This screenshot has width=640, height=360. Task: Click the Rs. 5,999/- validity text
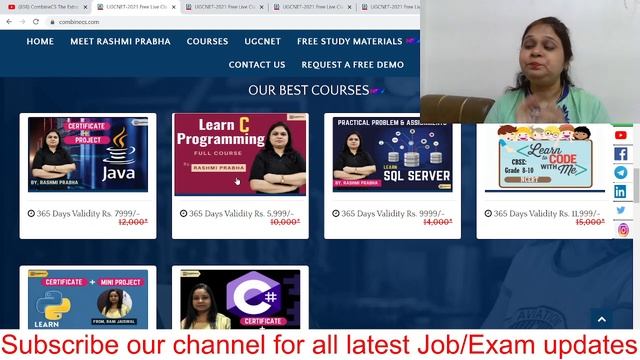tap(241, 213)
